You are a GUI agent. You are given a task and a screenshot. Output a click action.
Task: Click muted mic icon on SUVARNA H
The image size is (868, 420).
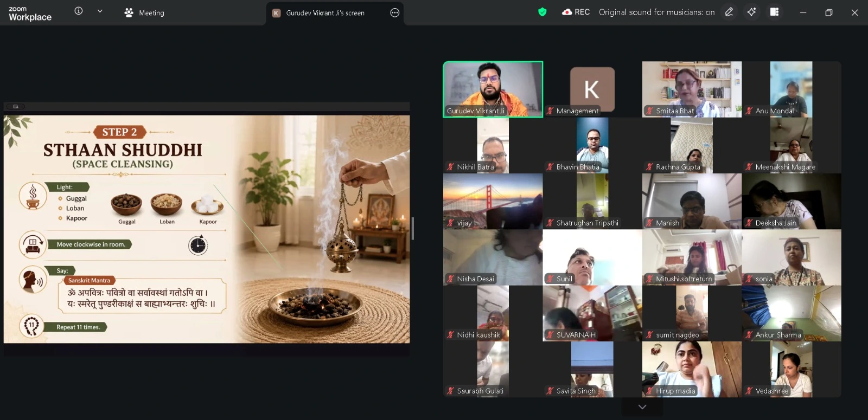coord(550,335)
